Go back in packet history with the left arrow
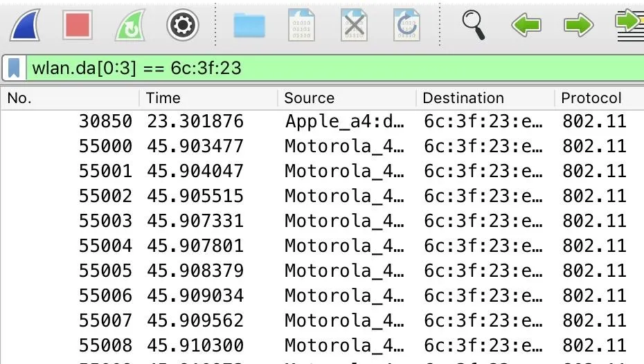This screenshot has height=364, width=644. (526, 25)
